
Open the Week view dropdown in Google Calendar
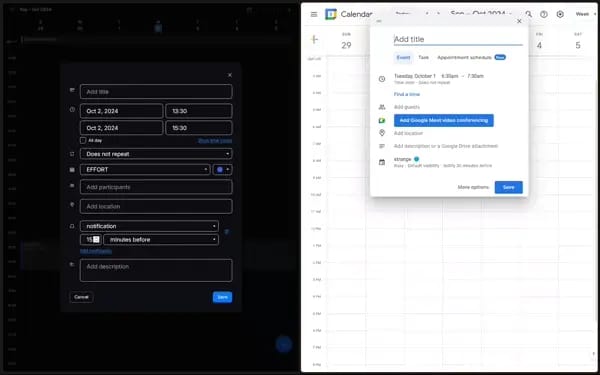pyautogui.click(x=585, y=14)
